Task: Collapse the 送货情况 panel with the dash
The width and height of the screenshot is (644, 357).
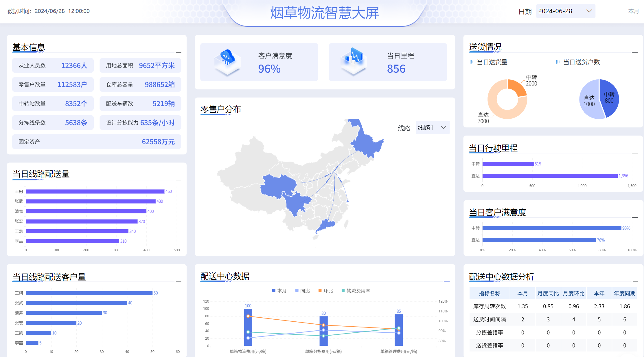Action: [x=635, y=52]
